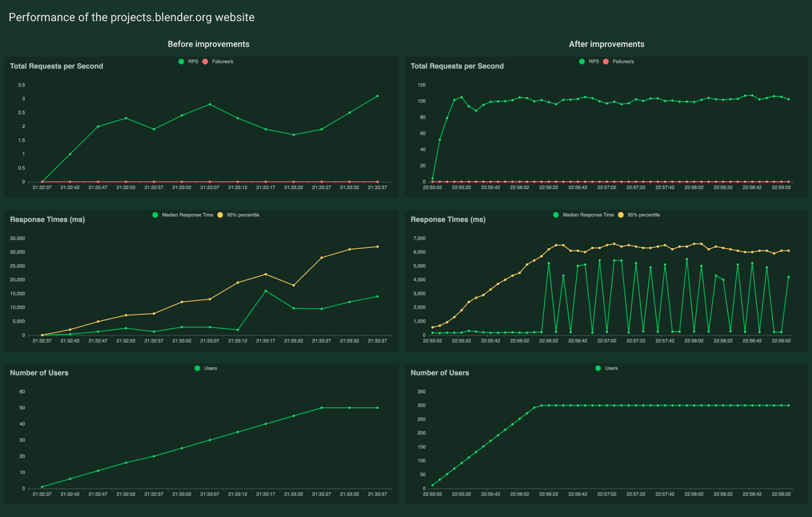This screenshot has height=517, width=812.
Task: Toggle Median Response Time legend in Before chart
Action: point(183,215)
